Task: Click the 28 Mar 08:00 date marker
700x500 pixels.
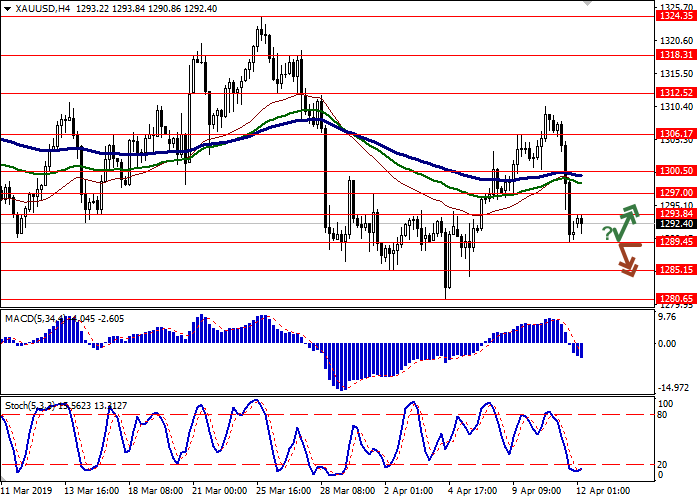Action: click(x=347, y=492)
